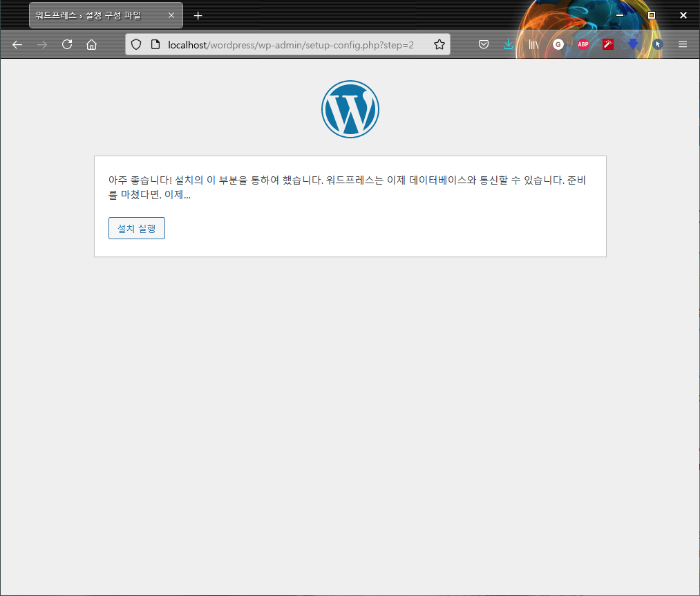Open the downloads panel
This screenshot has width=700, height=596.
(x=509, y=45)
